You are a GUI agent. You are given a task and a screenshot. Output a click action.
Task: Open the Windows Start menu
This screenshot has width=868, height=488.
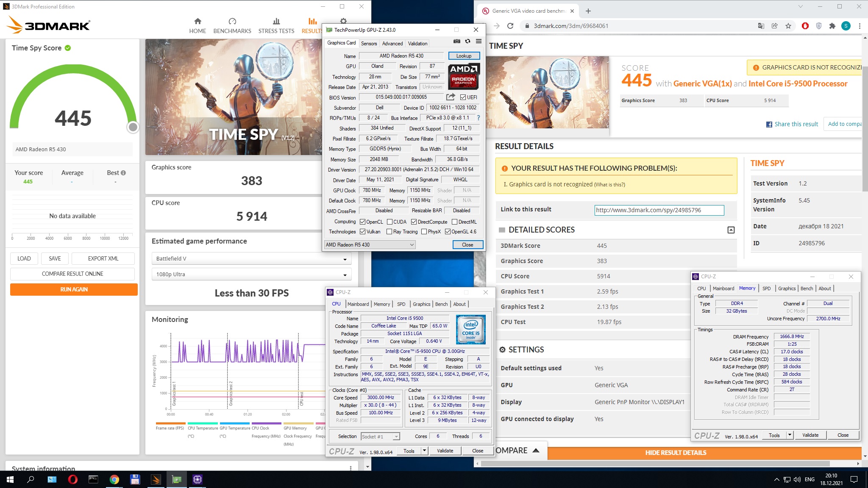(10, 480)
